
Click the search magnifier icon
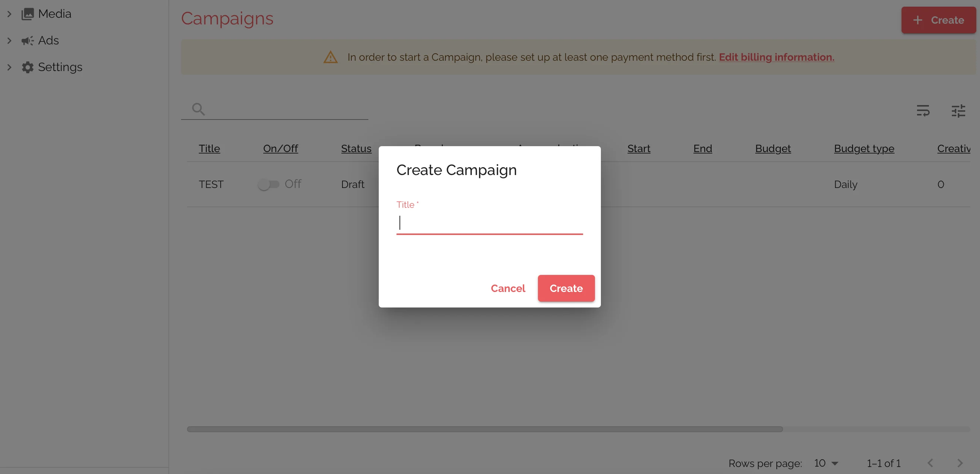198,109
